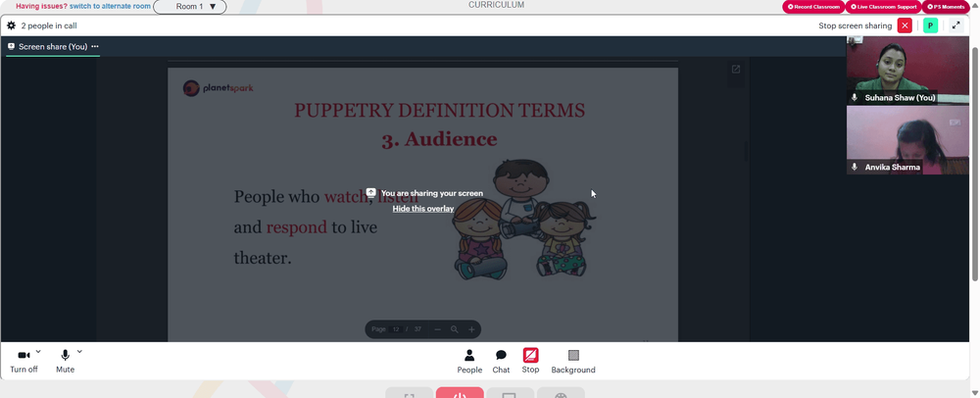Open the green P profile icon
This screenshot has width=980, height=398.
930,25
